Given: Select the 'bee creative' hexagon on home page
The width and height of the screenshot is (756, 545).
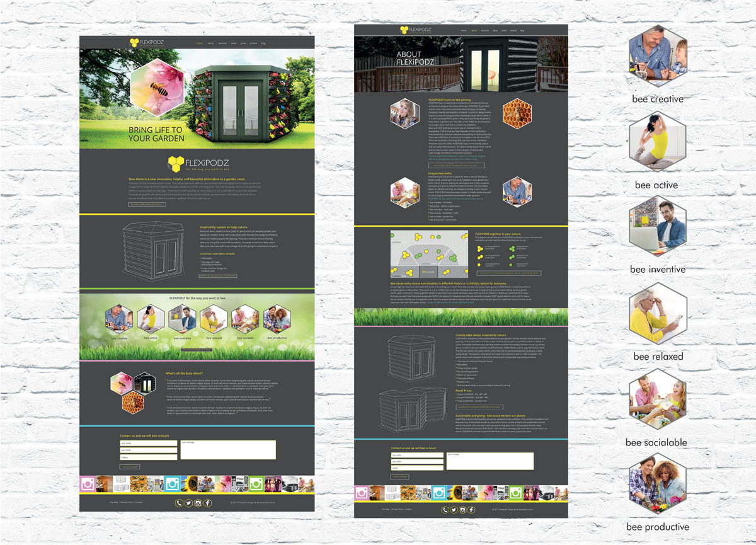Looking at the screenshot, I should (119, 319).
